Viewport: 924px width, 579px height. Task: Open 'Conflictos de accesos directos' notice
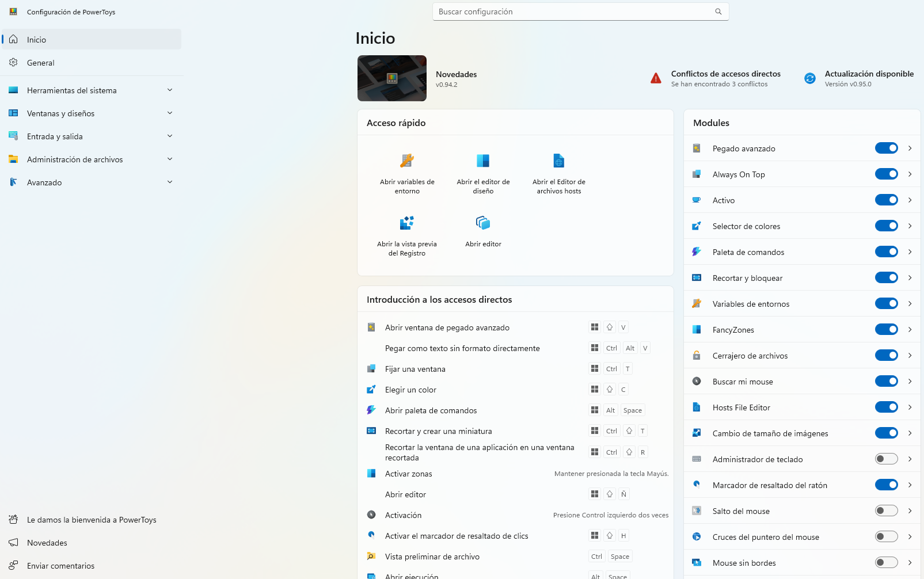725,78
